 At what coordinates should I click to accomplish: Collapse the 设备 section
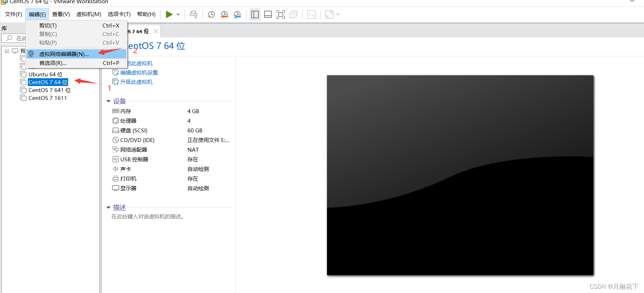coord(109,101)
